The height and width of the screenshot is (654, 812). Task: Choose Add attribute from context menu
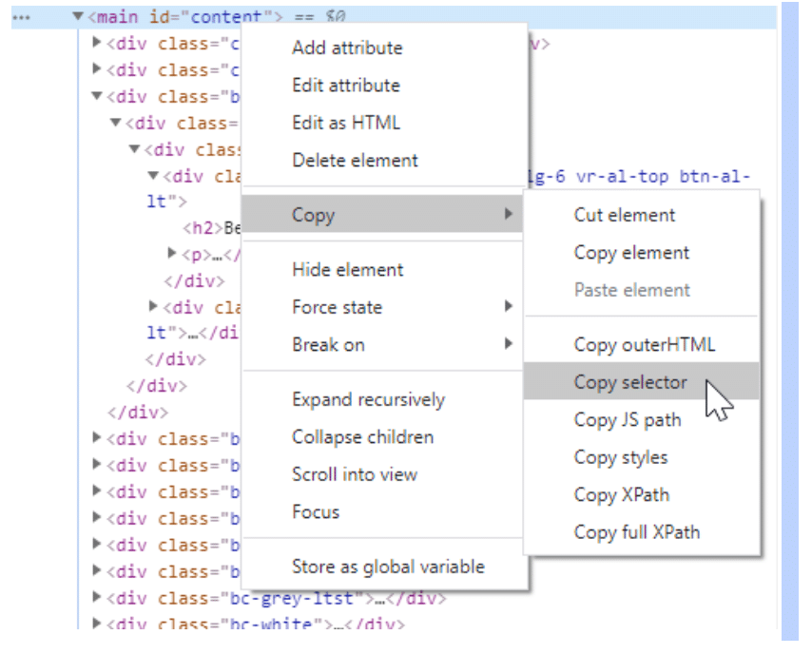pyautogui.click(x=346, y=48)
